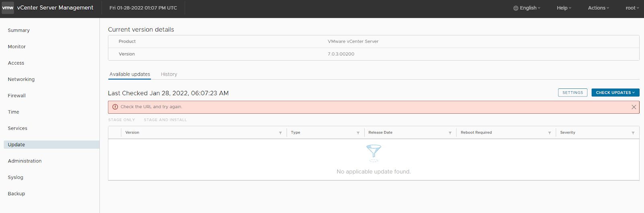Click the Version row label in details
The height and width of the screenshot is (213, 644).
(127, 54)
